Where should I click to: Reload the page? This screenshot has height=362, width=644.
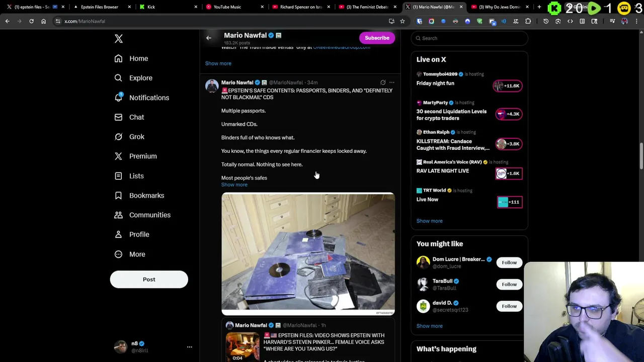click(x=31, y=21)
